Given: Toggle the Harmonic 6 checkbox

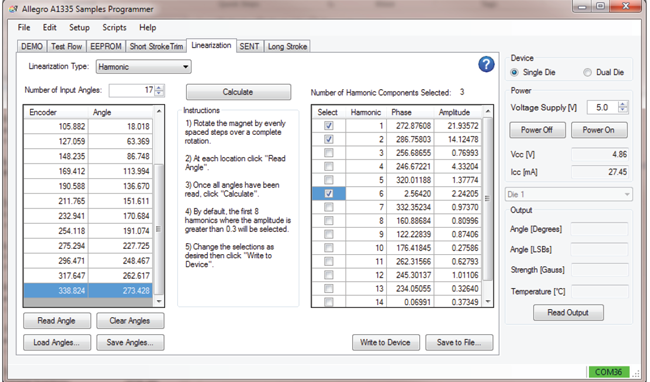Looking at the screenshot, I should click(329, 193).
